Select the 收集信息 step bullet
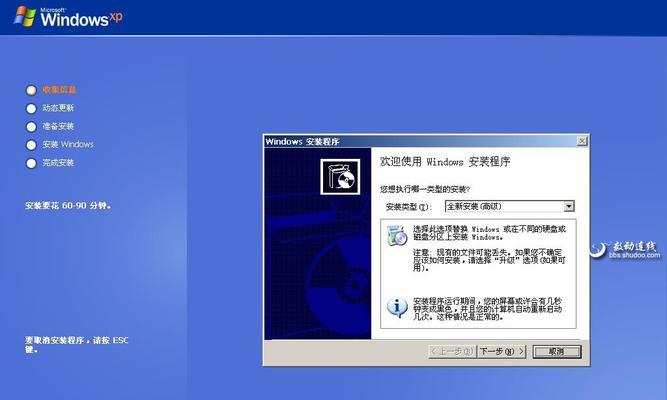The width and height of the screenshot is (667, 400). 31,89
